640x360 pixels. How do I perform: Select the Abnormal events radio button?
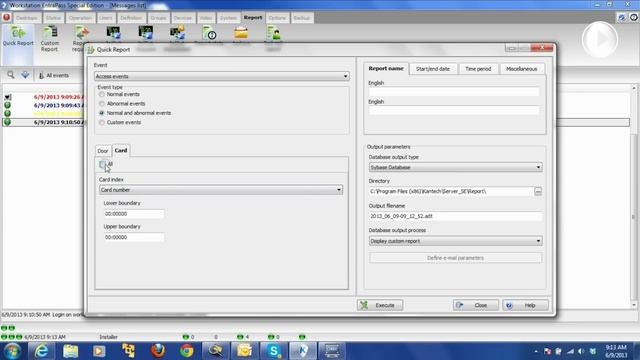tap(102, 104)
